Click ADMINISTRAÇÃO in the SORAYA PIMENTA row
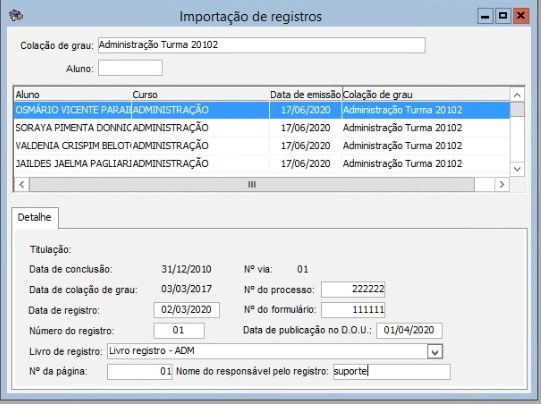Viewport: 541px width, 404px height. tap(170, 128)
